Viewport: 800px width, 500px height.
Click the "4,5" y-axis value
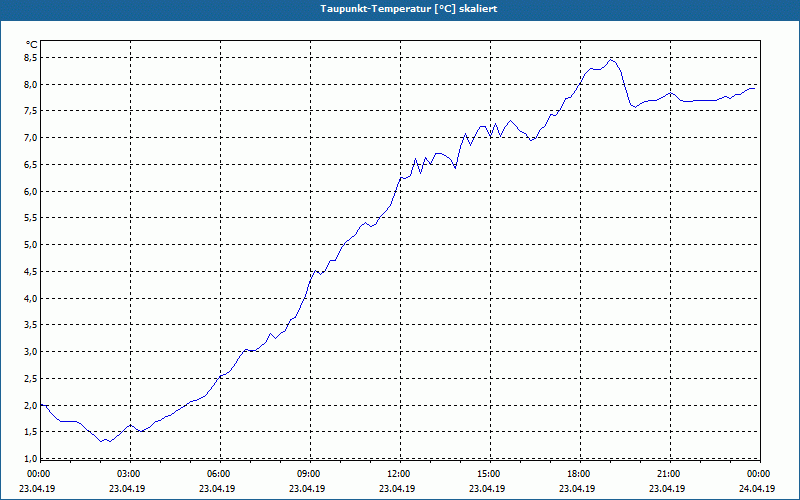32,271
